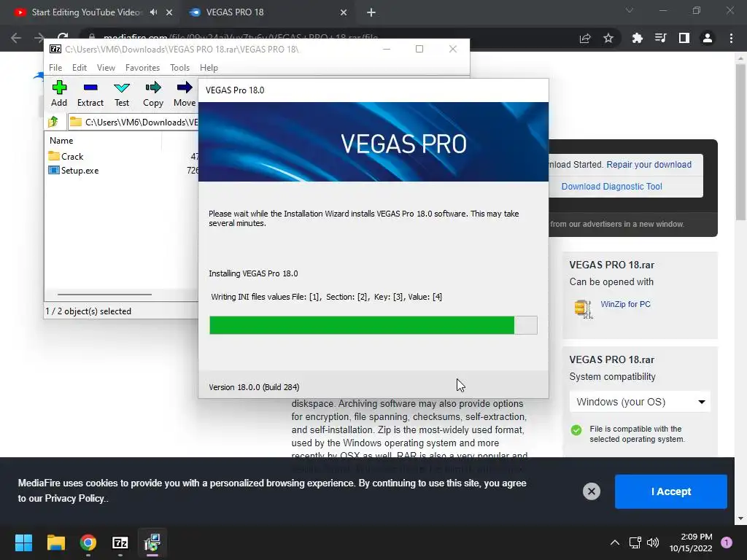This screenshot has width=747, height=560.
Task: Open the Tools menu in 7-Zip
Action: point(179,68)
